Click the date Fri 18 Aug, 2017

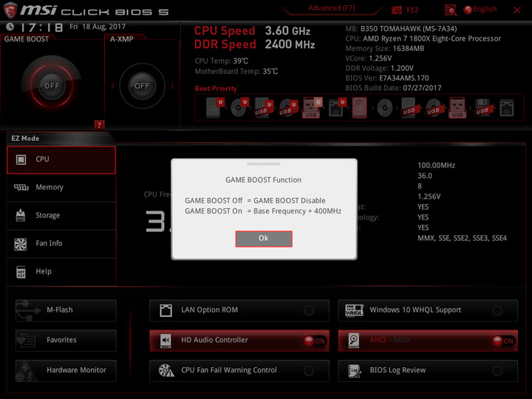(x=98, y=27)
